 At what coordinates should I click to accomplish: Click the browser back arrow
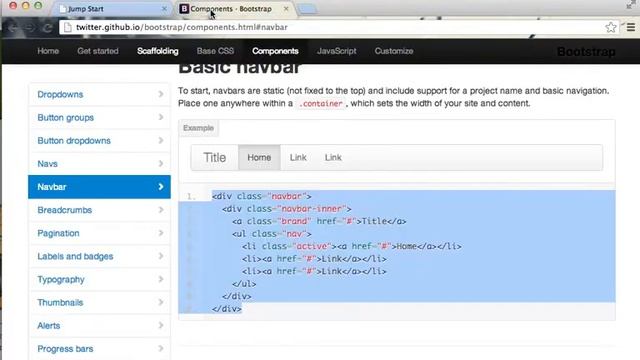(13, 28)
